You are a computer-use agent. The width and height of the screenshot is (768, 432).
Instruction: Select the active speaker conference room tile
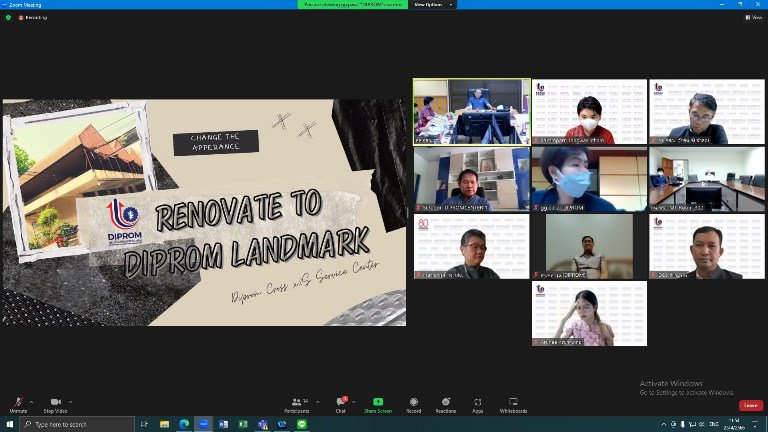(x=472, y=112)
